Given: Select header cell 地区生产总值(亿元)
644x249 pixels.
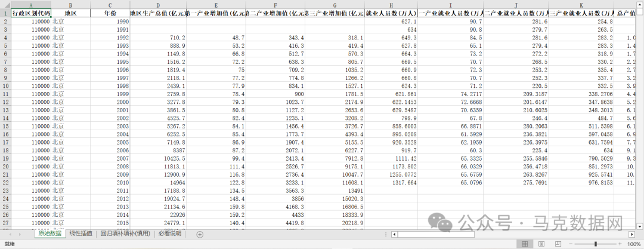Looking at the screenshot, I should (x=158, y=13).
